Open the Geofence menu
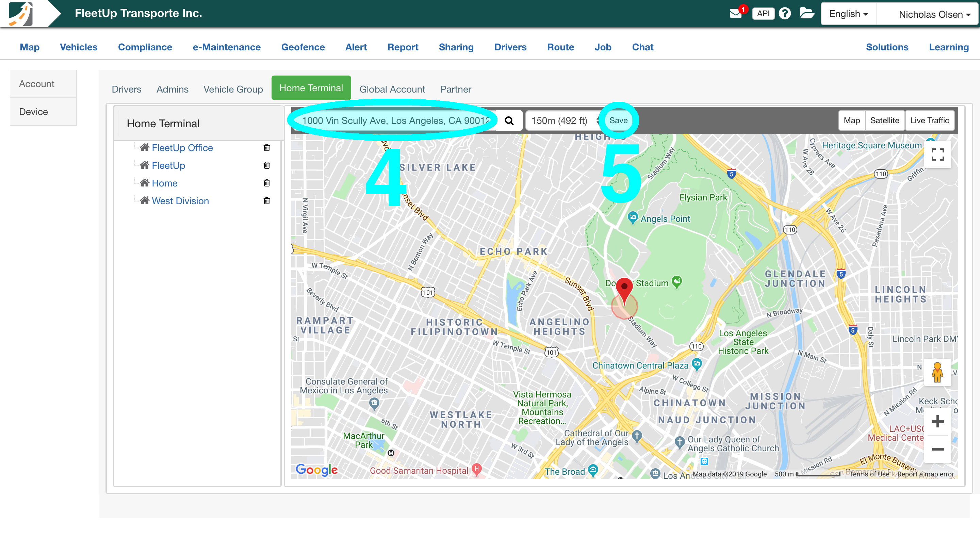The height and width of the screenshot is (537, 980). 303,47
